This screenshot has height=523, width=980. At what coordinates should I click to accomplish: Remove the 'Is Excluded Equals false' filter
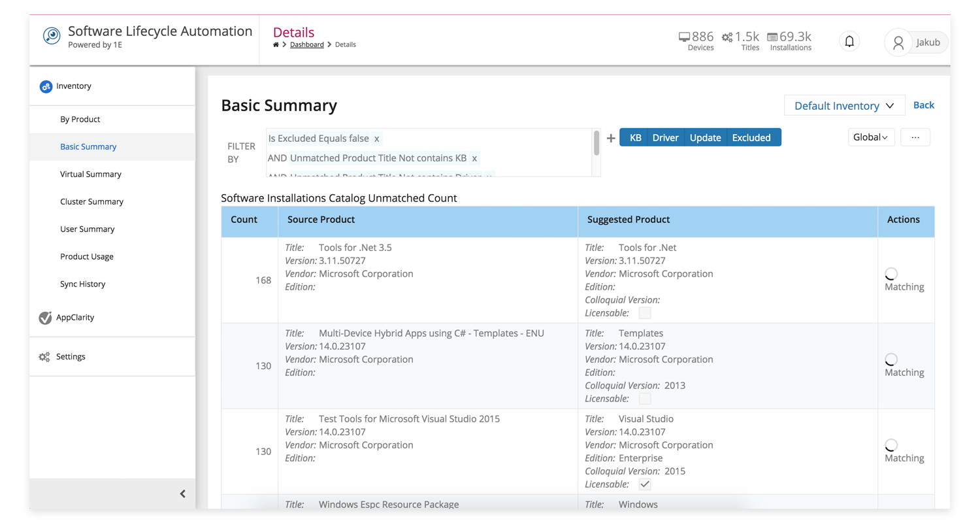[x=377, y=139]
